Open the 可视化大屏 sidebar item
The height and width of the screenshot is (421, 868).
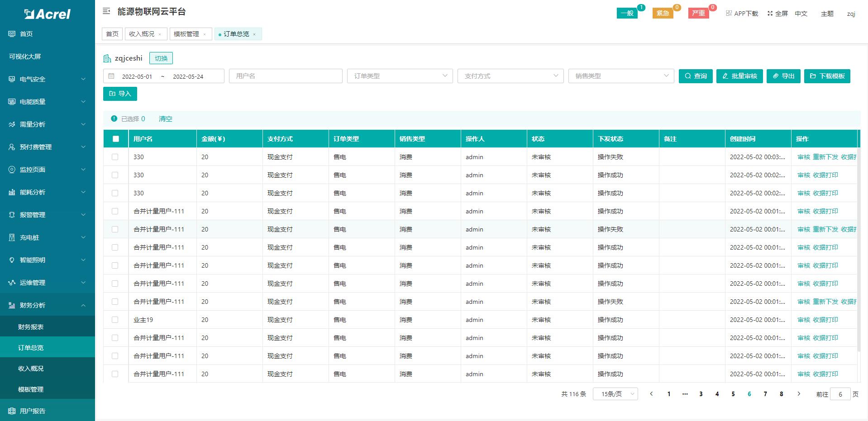[30, 56]
